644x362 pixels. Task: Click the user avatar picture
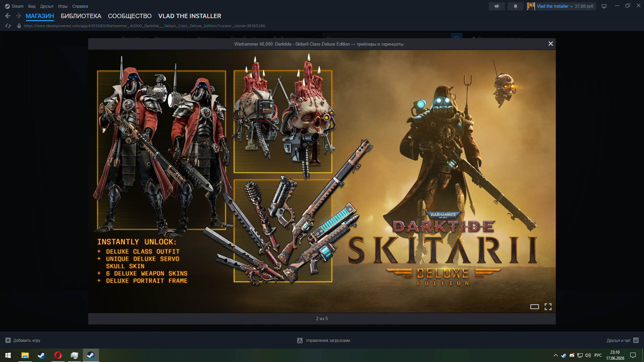pos(531,6)
